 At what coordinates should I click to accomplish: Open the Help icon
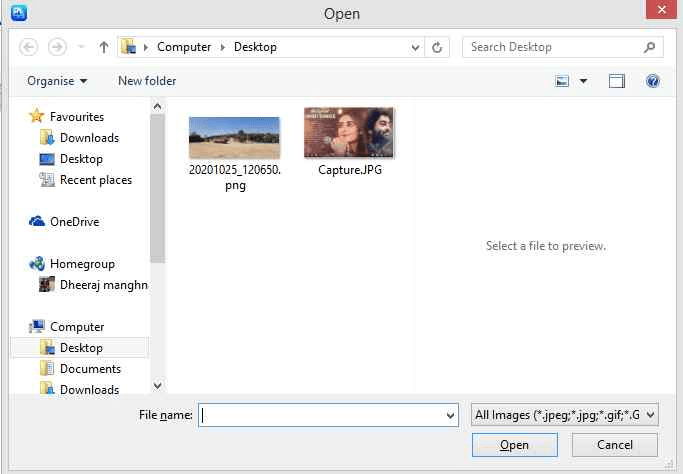coord(653,81)
